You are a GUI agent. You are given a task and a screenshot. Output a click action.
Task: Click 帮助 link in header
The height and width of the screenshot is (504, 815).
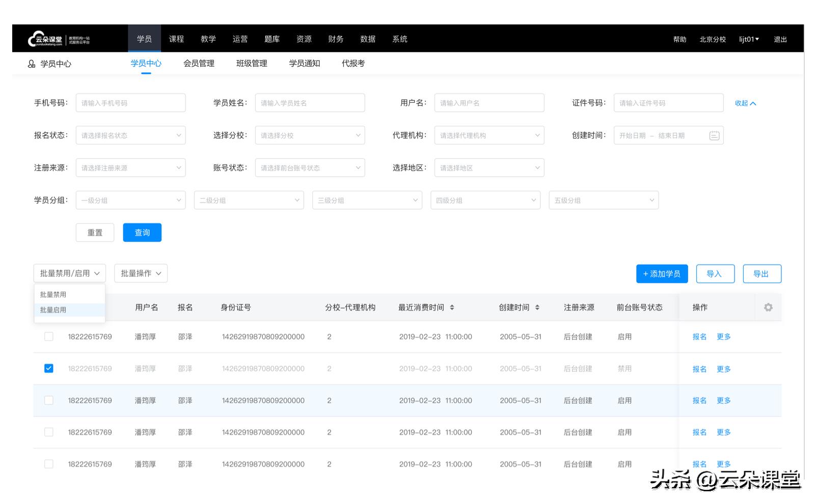coord(680,39)
